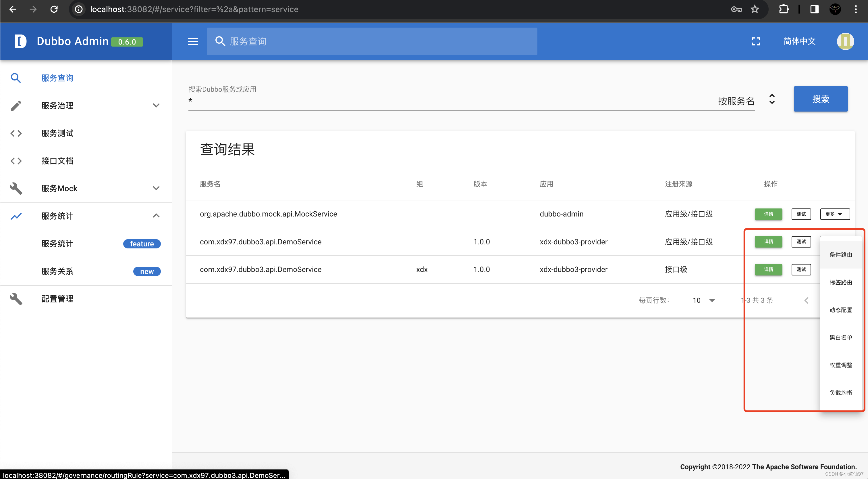Click the Dubbo Admin logo
This screenshot has height=479, width=868.
pyautogui.click(x=20, y=41)
